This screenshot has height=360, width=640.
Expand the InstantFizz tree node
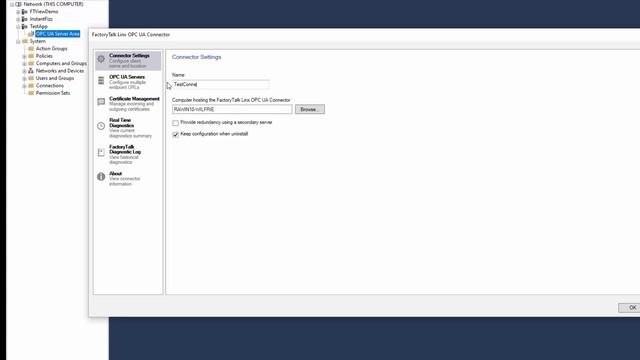point(18,19)
